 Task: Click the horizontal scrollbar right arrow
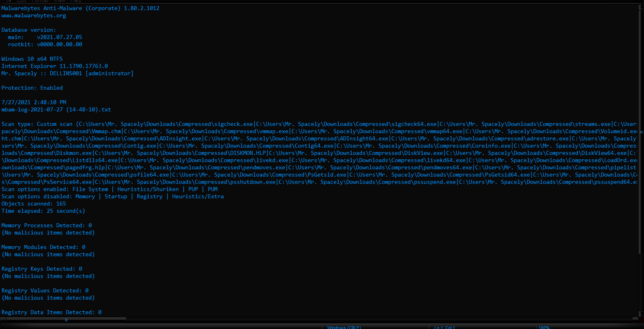click(635, 320)
